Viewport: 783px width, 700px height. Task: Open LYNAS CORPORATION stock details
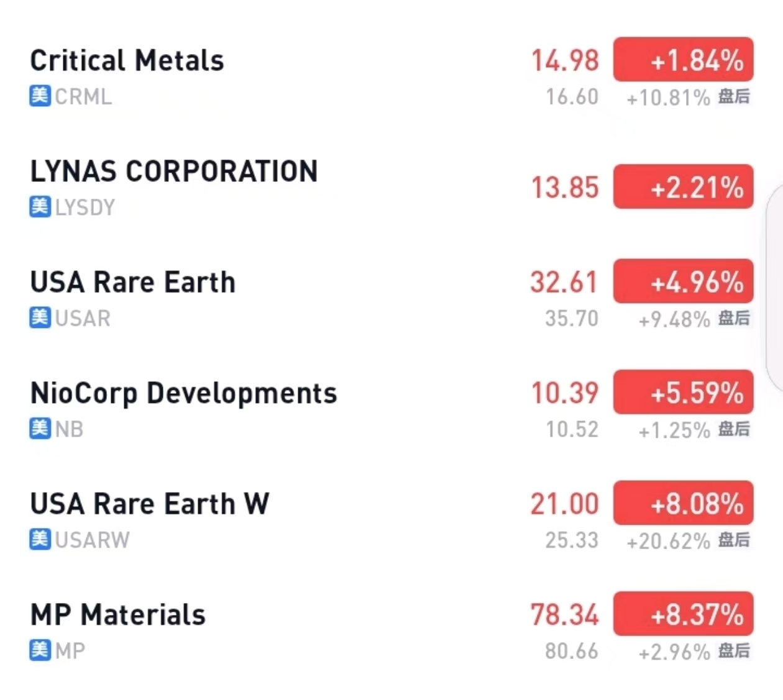click(x=173, y=171)
